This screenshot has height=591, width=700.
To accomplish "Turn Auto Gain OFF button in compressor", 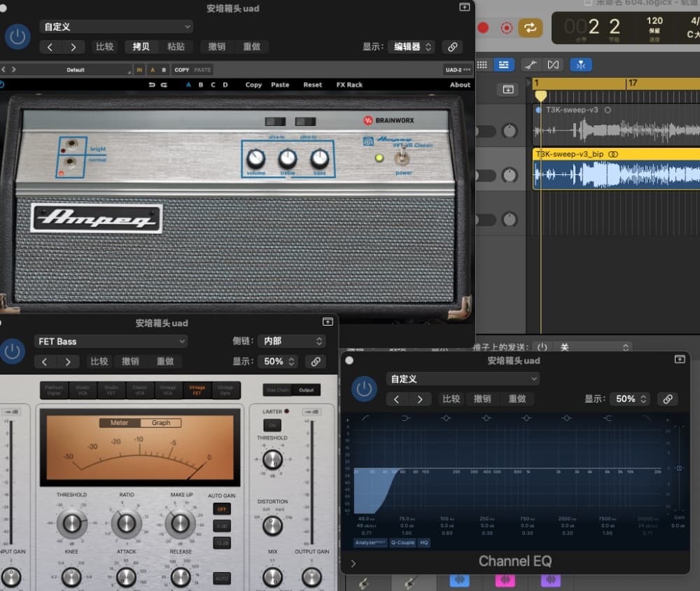I will [222, 509].
